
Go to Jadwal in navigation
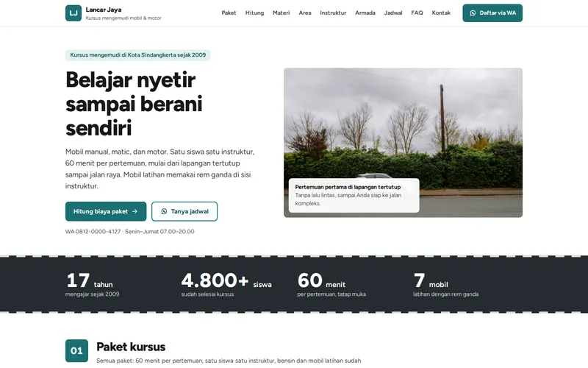tap(393, 13)
